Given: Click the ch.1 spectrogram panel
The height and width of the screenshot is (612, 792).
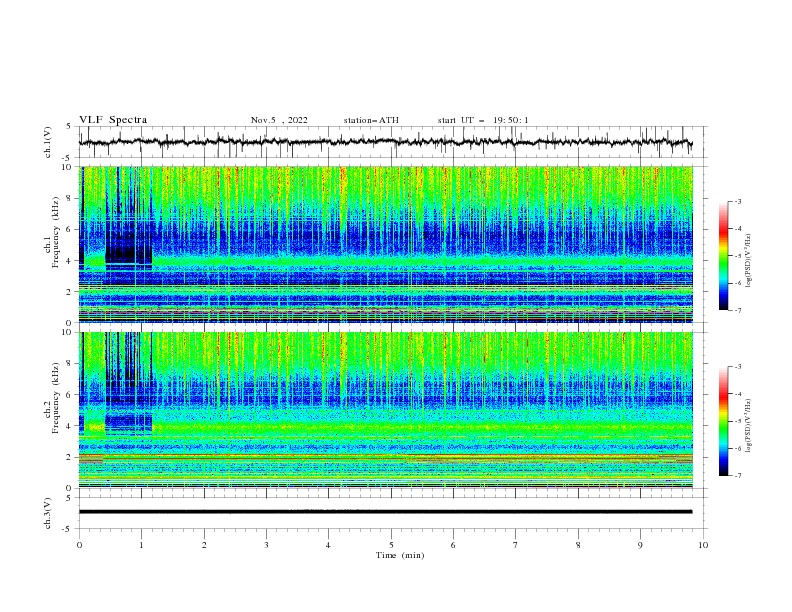Looking at the screenshot, I should tap(386, 244).
